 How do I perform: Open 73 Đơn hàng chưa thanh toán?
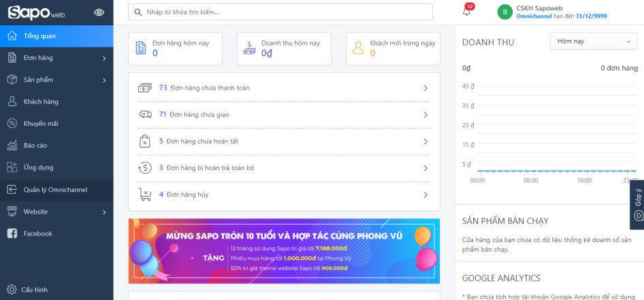pyautogui.click(x=284, y=88)
